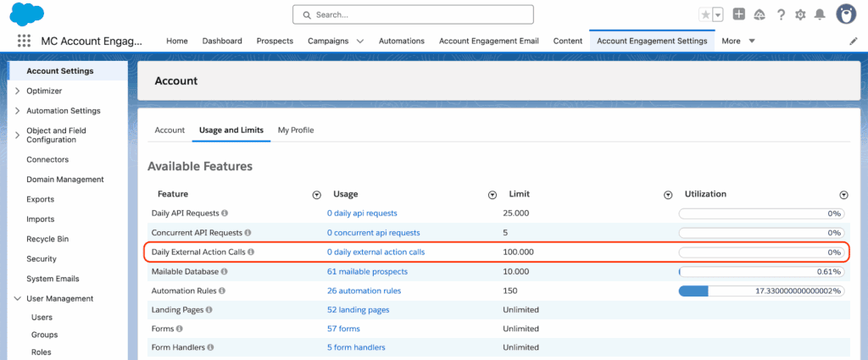This screenshot has height=360, width=868.
Task: Open the Content navigation tab
Action: (567, 41)
